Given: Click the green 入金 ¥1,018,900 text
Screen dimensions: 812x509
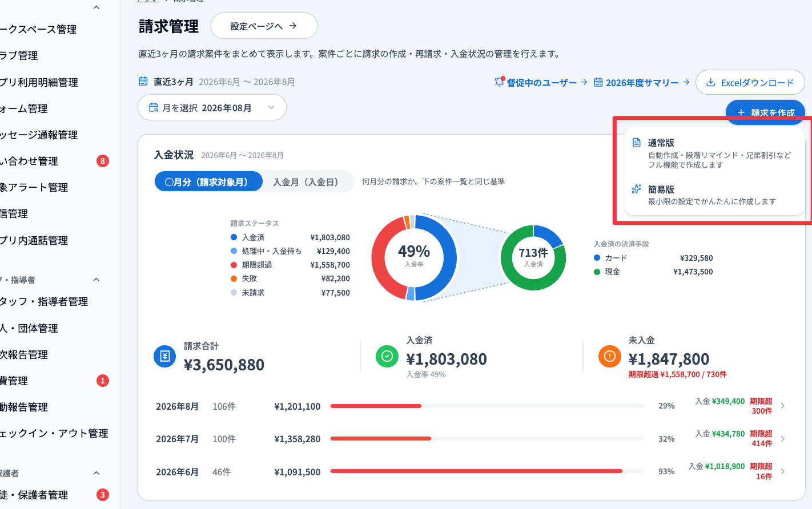Looking at the screenshot, I should [717, 466].
